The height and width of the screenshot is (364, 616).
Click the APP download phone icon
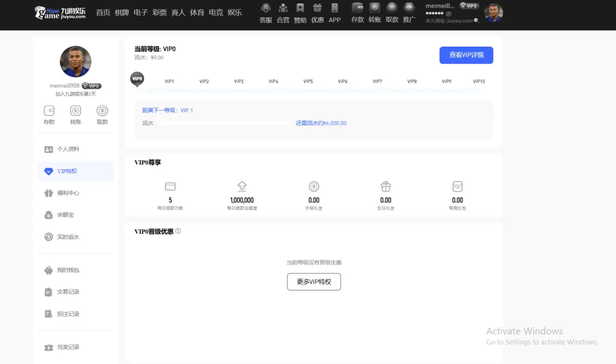pyautogui.click(x=334, y=8)
